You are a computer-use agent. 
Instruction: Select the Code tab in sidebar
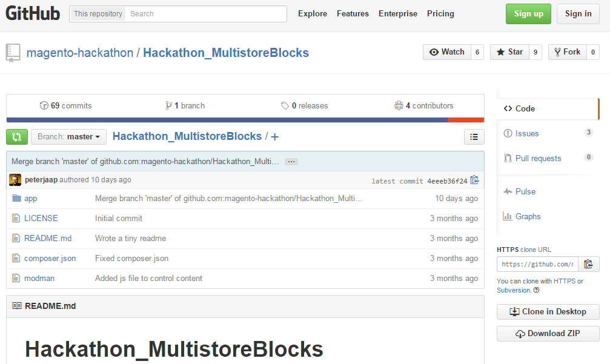548,109
